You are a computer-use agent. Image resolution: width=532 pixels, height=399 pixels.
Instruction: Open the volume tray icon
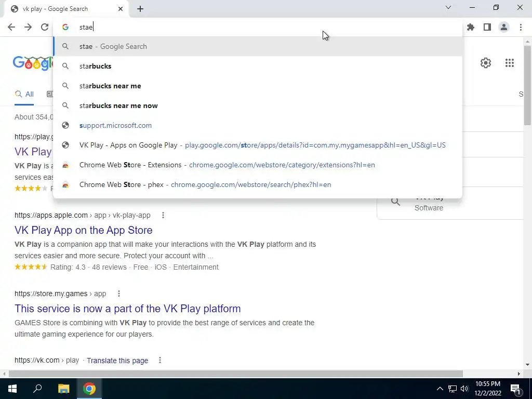coord(464,389)
